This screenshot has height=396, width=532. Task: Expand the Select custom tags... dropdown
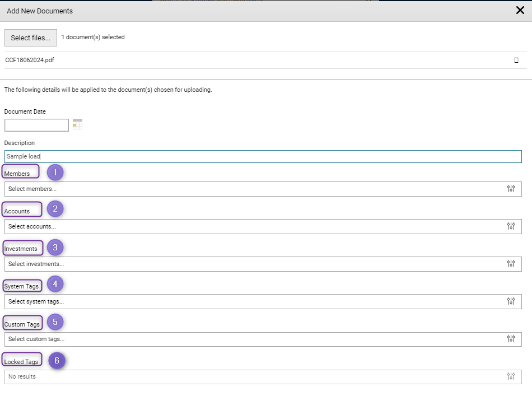tap(263, 339)
